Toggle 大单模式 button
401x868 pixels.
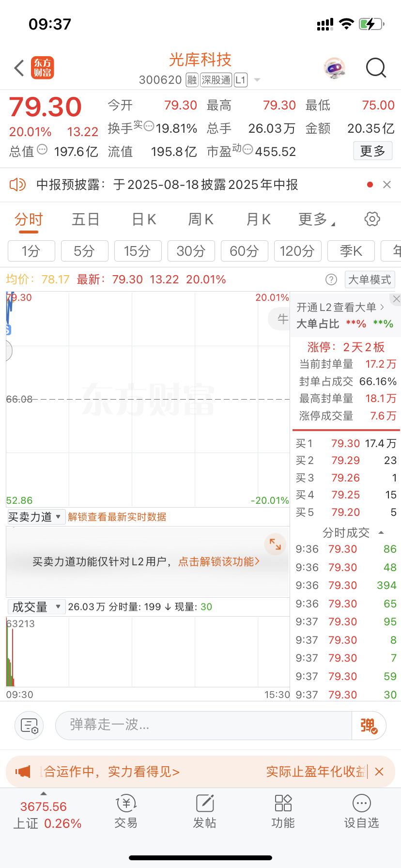point(370,279)
